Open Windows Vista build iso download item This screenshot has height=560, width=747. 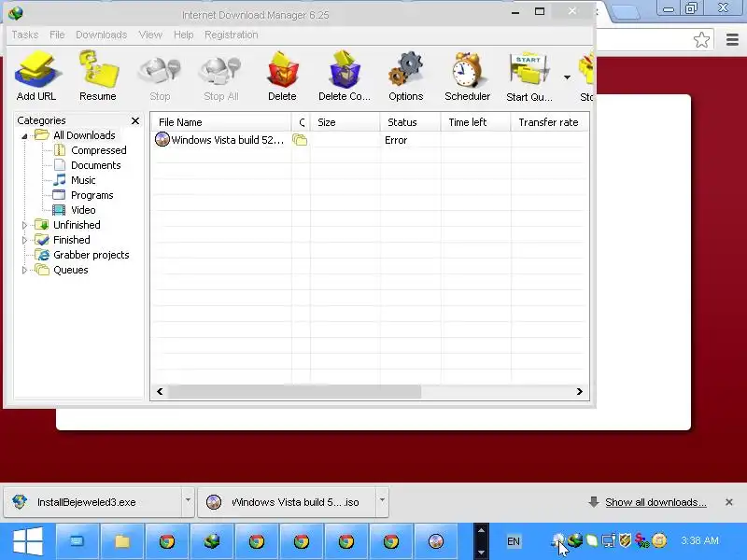[x=287, y=502]
